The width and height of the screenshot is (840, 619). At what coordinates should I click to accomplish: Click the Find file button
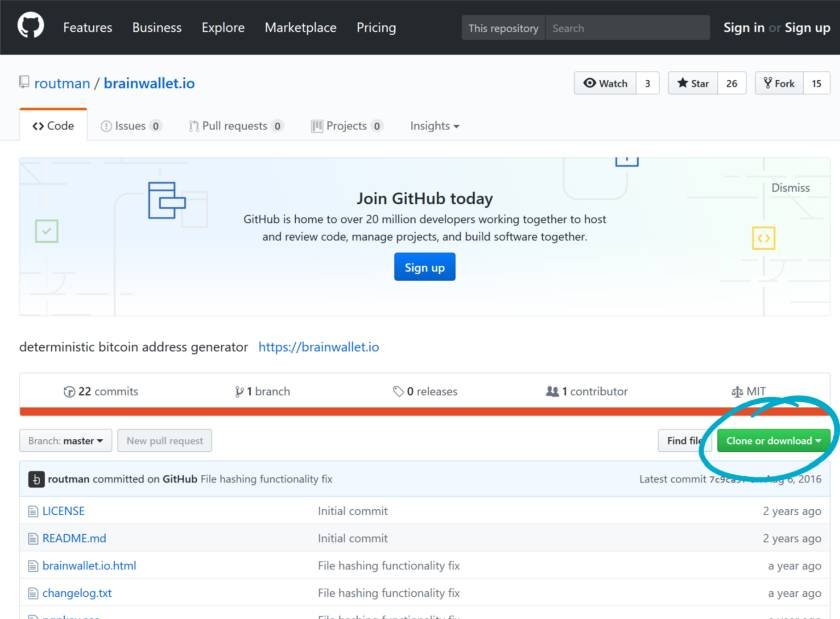pos(684,441)
